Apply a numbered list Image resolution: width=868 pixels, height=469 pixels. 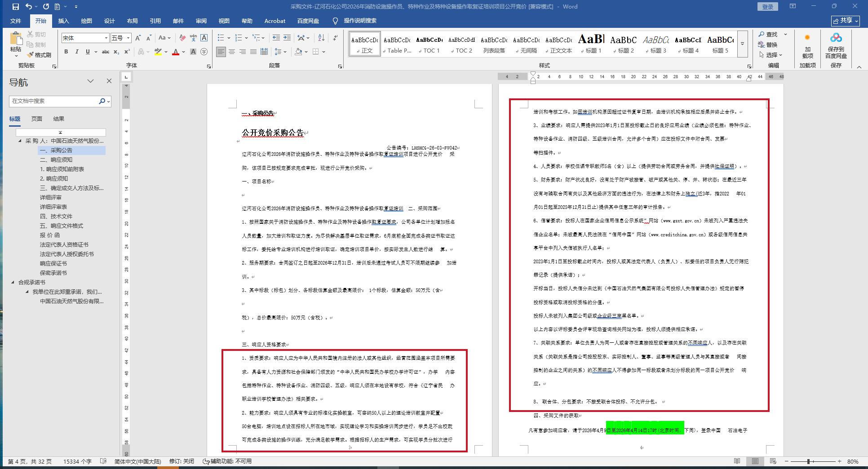(238, 38)
